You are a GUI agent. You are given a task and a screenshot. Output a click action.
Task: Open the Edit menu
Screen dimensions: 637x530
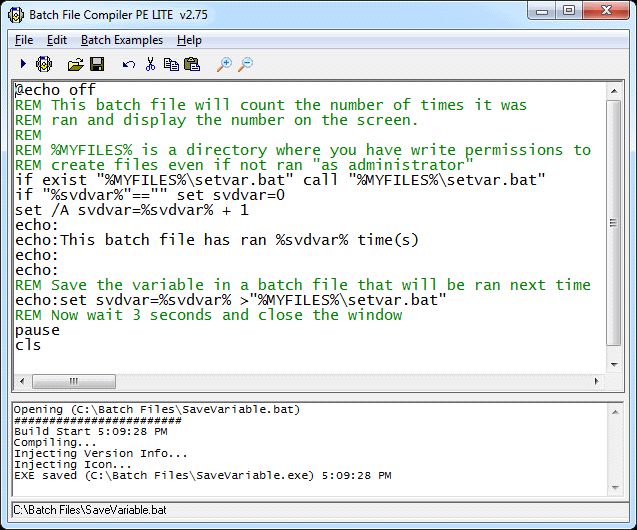coord(57,40)
